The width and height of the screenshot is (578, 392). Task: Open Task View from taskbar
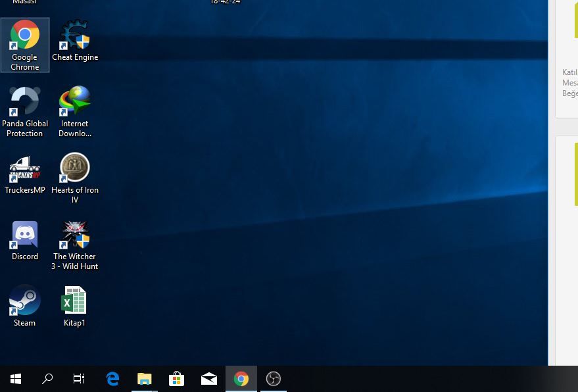pos(78,379)
